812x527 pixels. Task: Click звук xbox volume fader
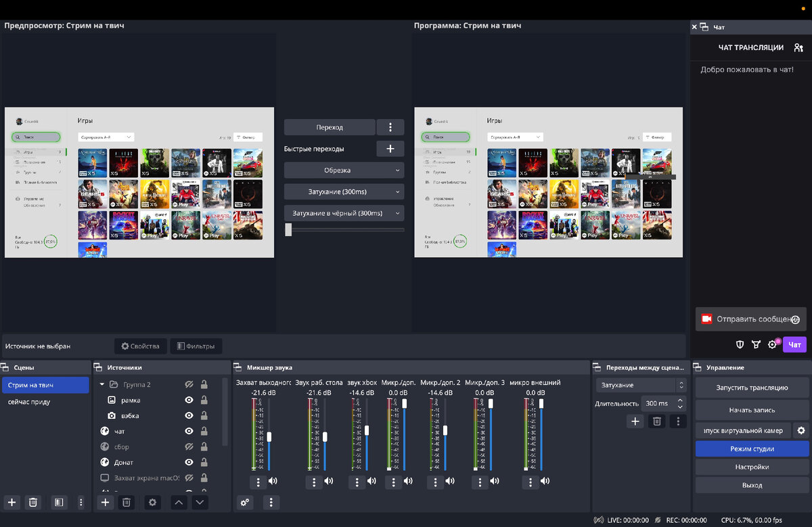367,430
